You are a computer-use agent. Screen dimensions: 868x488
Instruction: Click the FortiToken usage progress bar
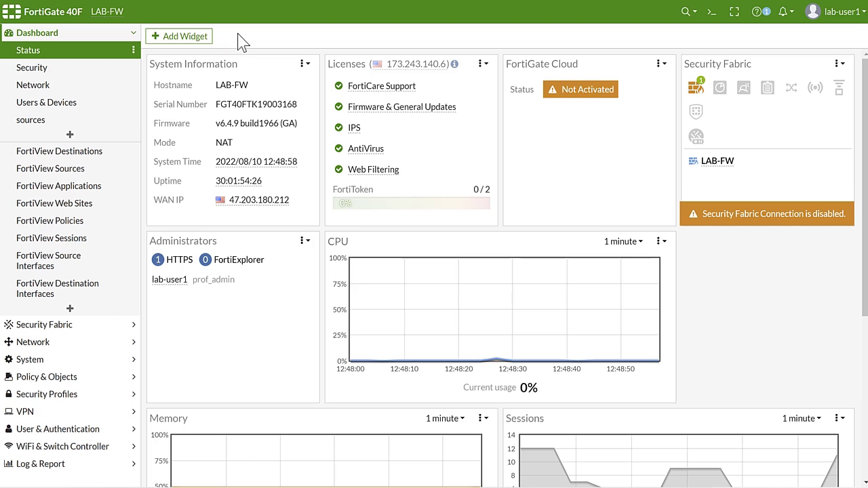click(411, 203)
